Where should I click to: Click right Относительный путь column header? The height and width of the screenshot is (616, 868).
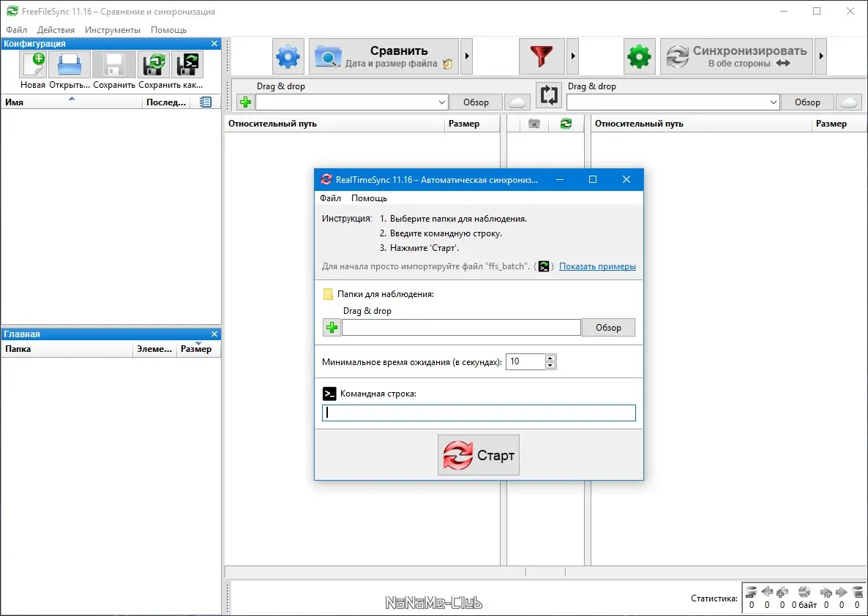[702, 124]
